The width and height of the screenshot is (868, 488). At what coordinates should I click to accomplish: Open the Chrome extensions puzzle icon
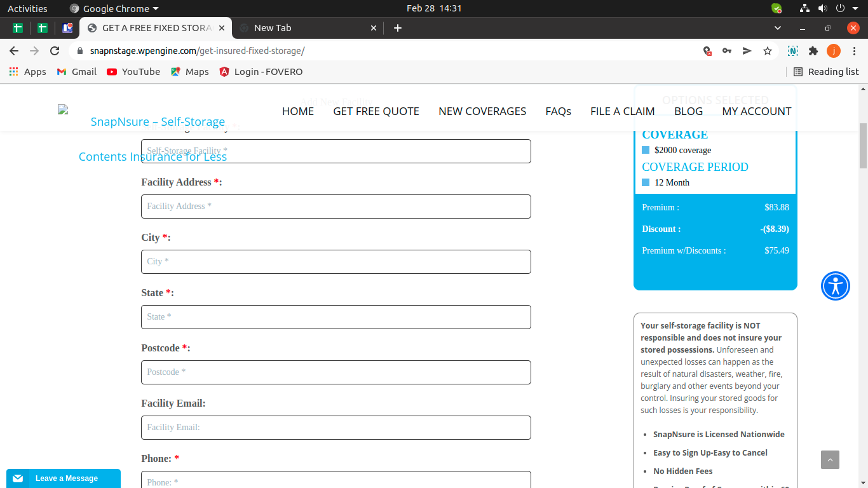[813, 51]
